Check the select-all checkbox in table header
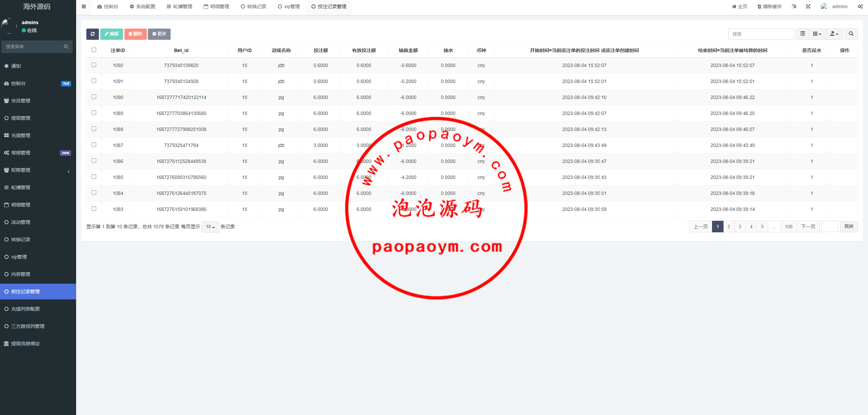Image resolution: width=868 pixels, height=415 pixels. pyautogui.click(x=94, y=50)
